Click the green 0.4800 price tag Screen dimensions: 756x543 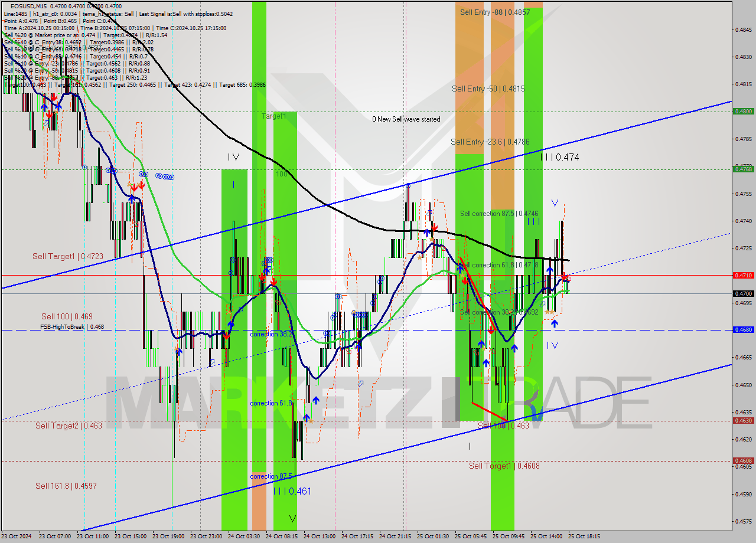pos(742,111)
